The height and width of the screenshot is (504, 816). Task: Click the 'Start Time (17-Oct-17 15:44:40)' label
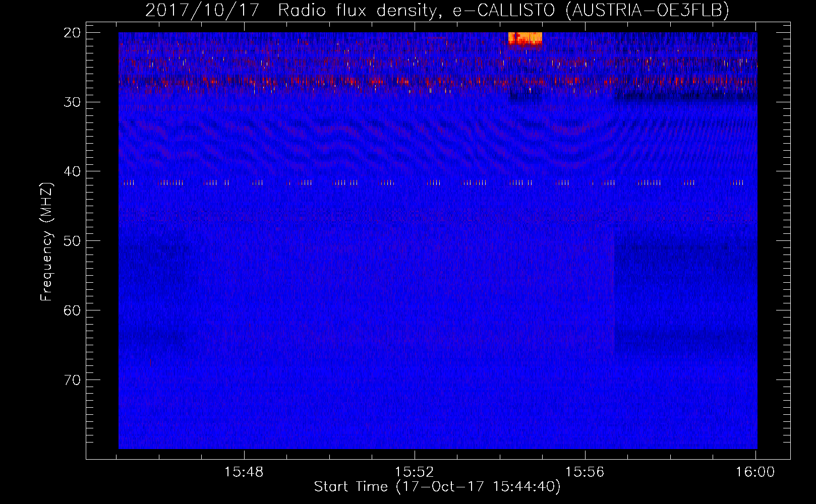(437, 487)
